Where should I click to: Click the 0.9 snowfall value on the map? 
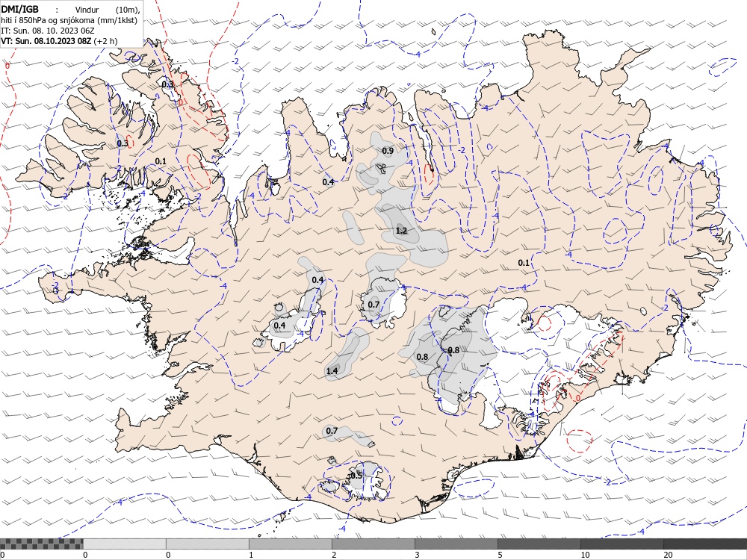tap(388, 151)
